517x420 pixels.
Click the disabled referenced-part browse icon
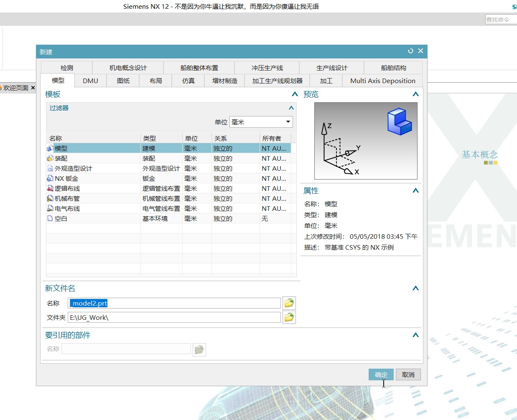pos(199,349)
